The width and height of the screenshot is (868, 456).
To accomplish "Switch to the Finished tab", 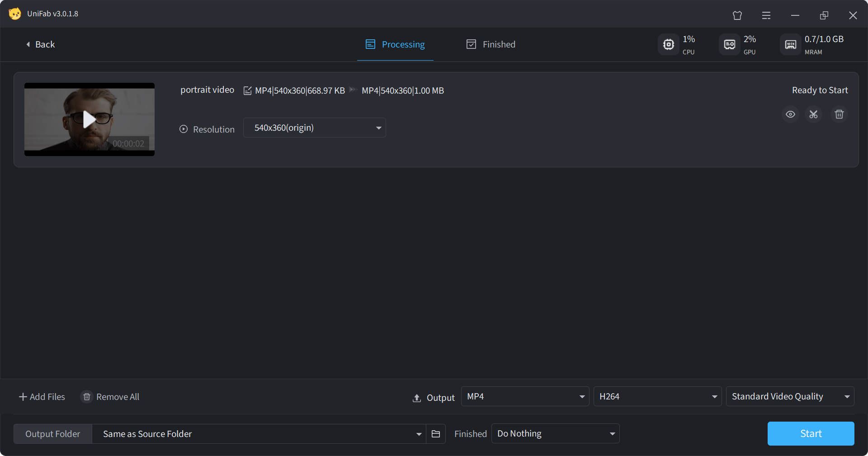I will (491, 44).
